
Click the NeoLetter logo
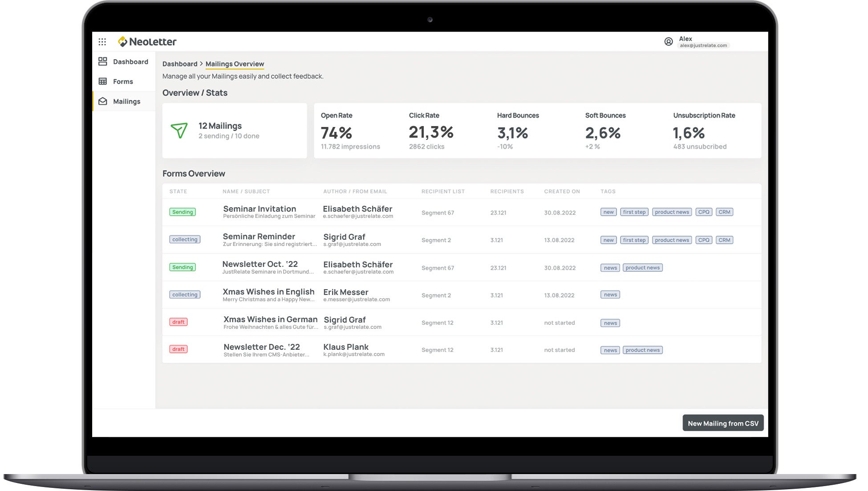click(147, 42)
